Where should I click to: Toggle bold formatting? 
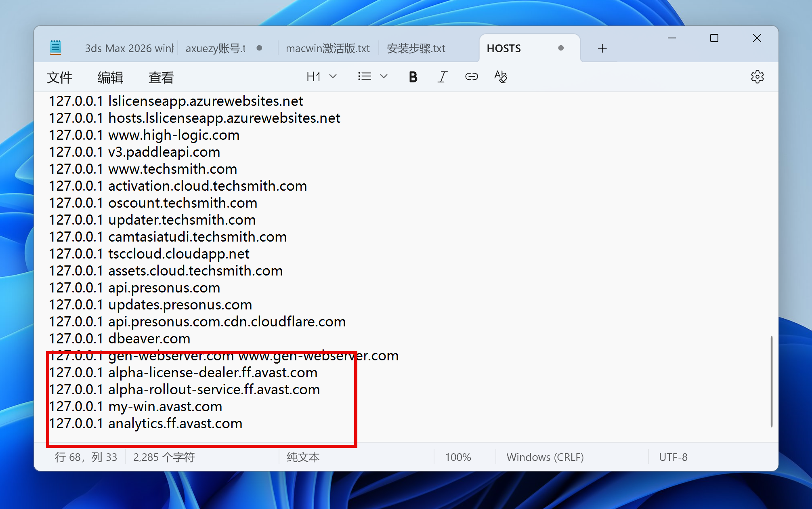tap(413, 77)
